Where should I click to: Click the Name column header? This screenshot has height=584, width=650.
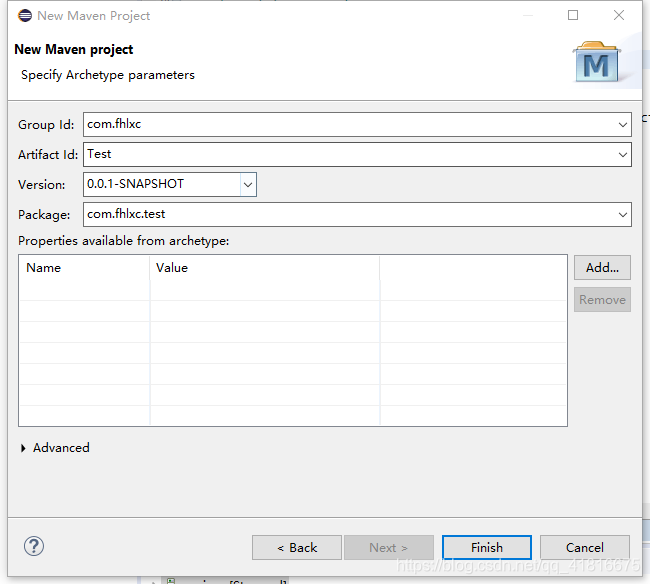pyautogui.click(x=85, y=268)
